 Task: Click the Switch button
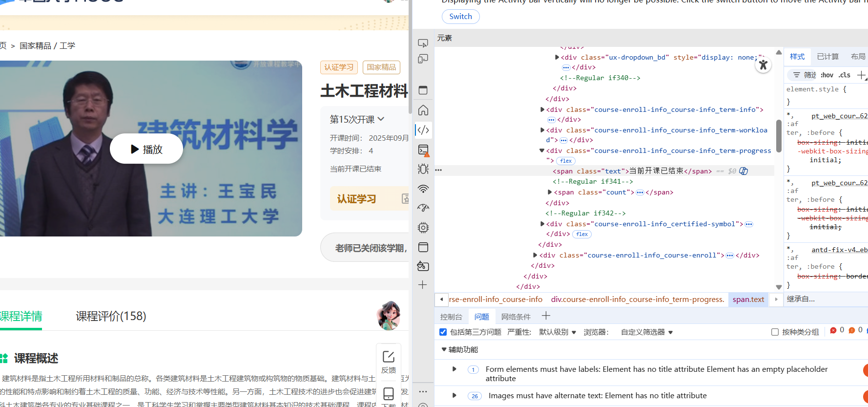[461, 17]
